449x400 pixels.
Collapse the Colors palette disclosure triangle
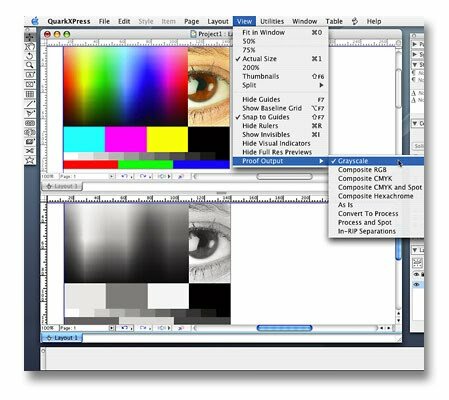(x=415, y=123)
